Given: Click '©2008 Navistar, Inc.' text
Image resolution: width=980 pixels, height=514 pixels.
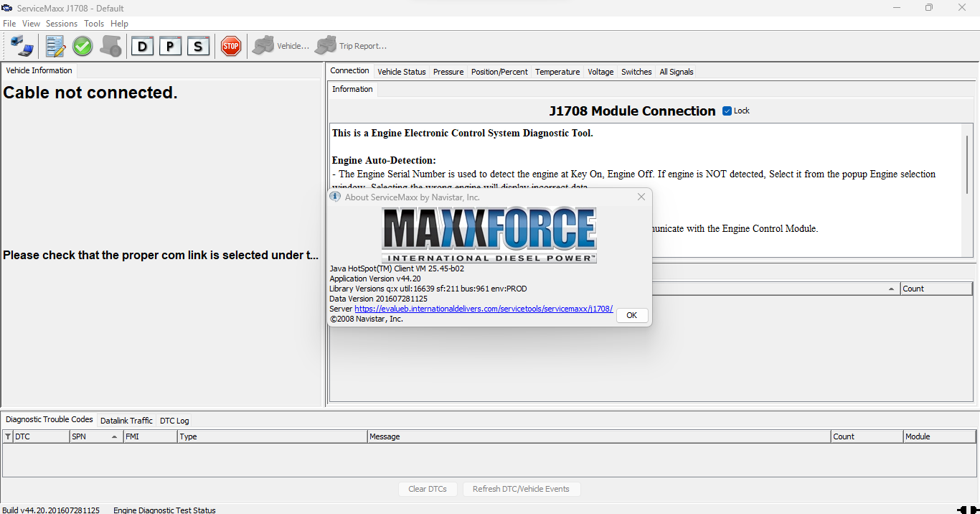Looking at the screenshot, I should [366, 319].
